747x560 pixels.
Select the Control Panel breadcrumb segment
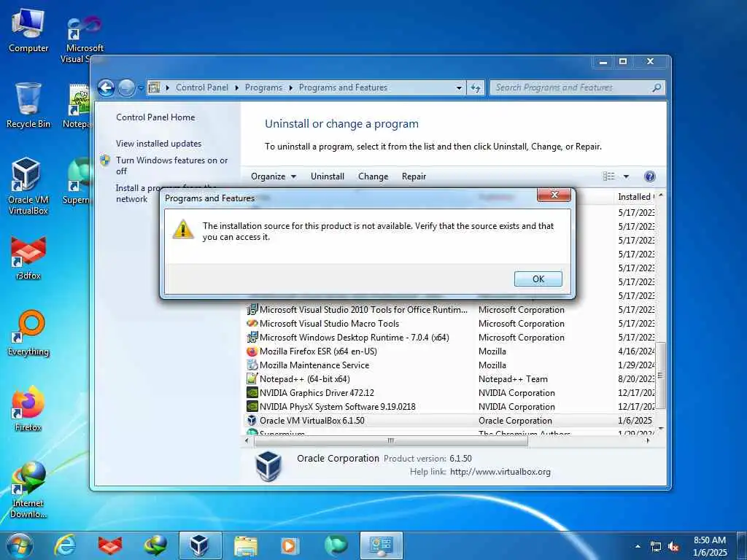[x=202, y=87]
